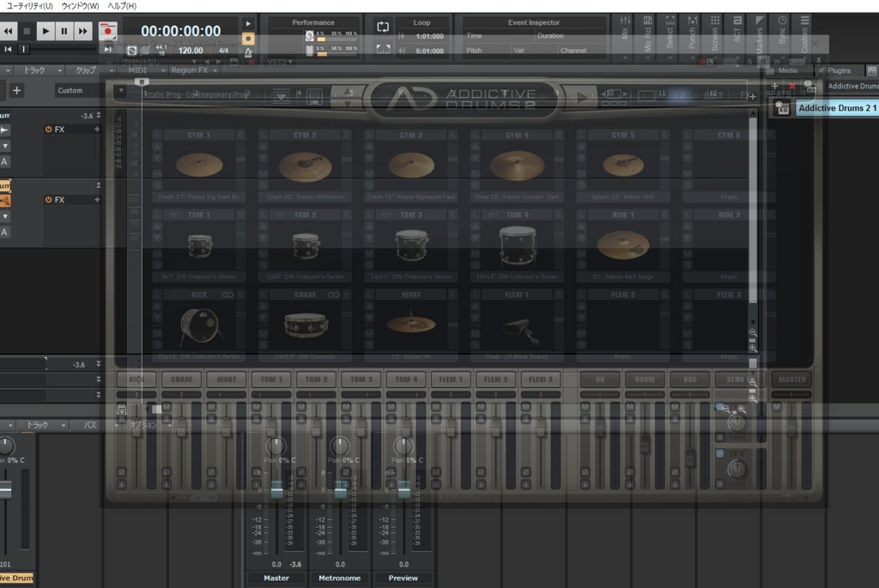Click the Master bus volume fader
879x588 pixels.
(x=277, y=490)
